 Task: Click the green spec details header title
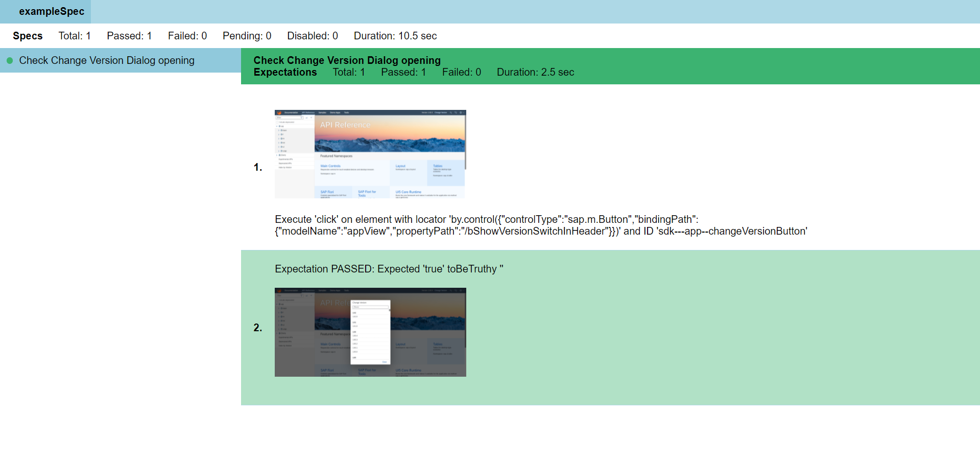click(347, 60)
